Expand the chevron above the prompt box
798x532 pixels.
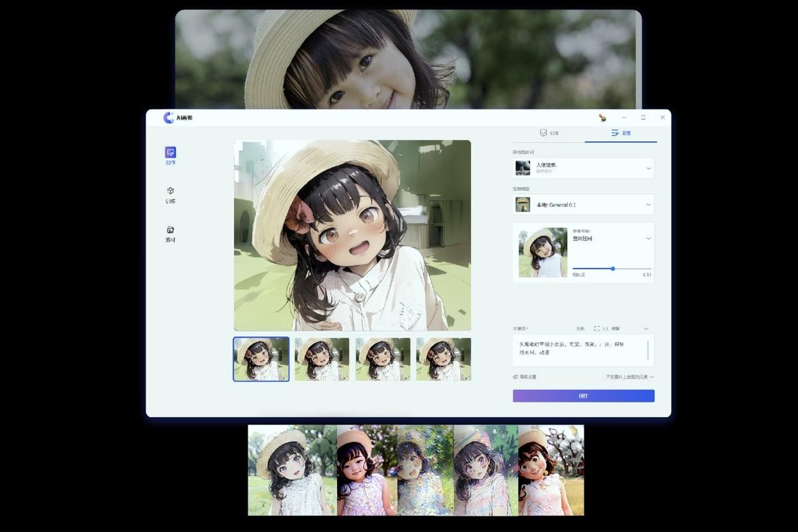pos(646,329)
